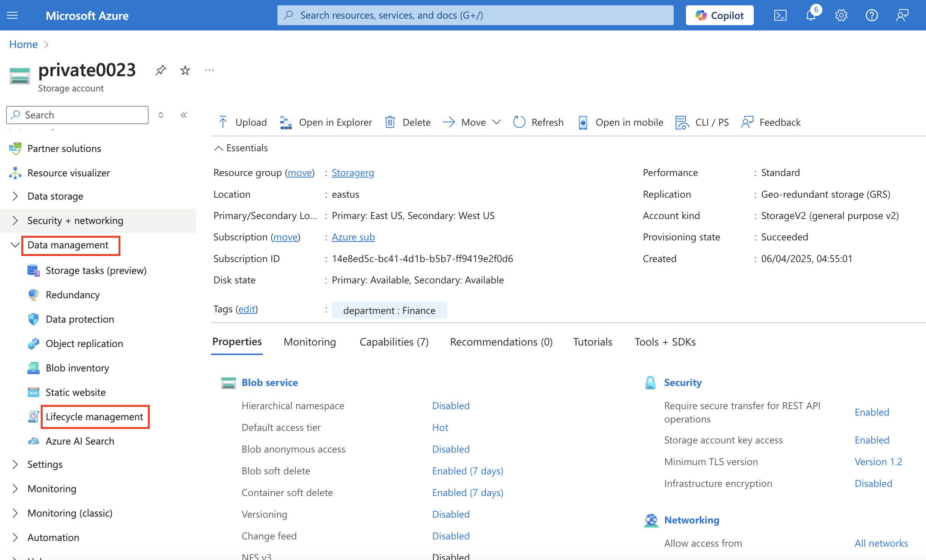Screen dimensions: 926x560
Task: Click Open in mobile
Action: (620, 122)
